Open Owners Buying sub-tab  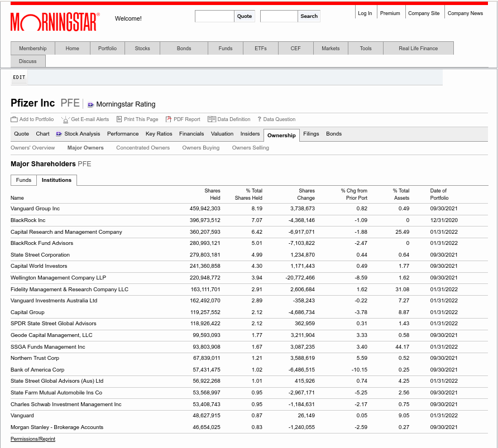201,148
